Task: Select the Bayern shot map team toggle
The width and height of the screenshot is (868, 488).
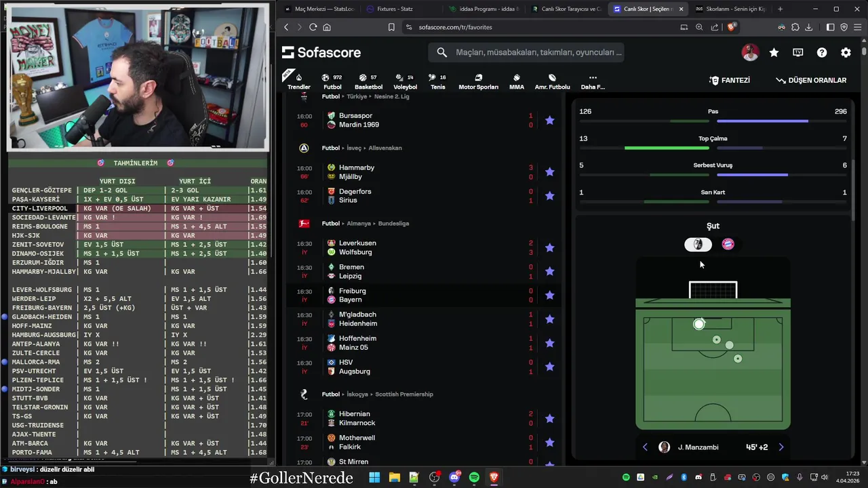Action: coord(728,244)
